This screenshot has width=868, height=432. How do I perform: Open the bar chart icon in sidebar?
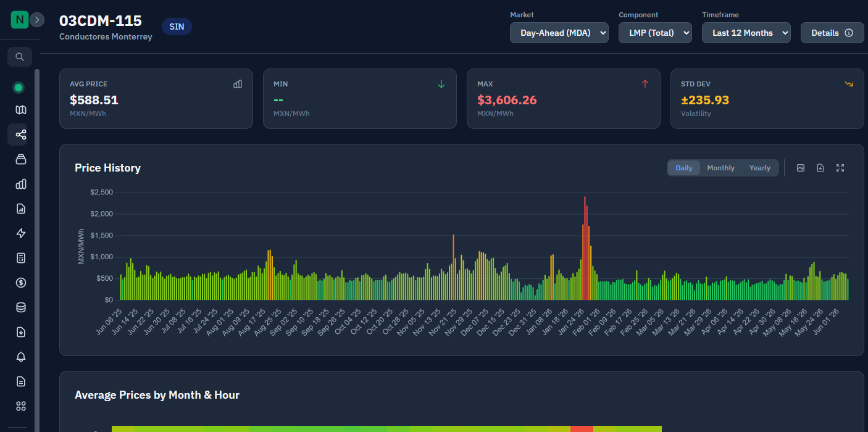click(21, 184)
